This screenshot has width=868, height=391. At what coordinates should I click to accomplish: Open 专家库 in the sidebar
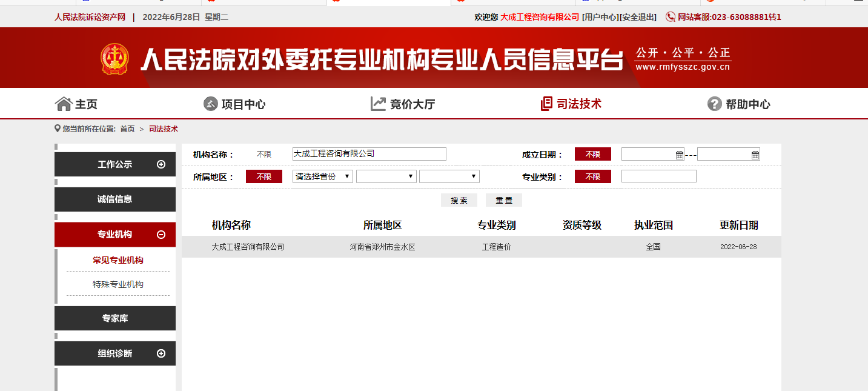point(115,318)
